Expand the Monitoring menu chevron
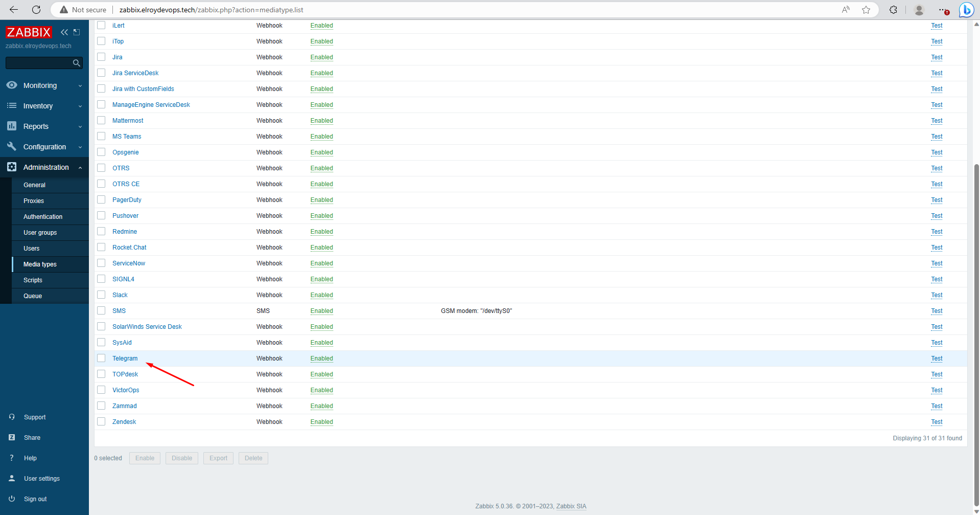980x515 pixels. [80, 86]
